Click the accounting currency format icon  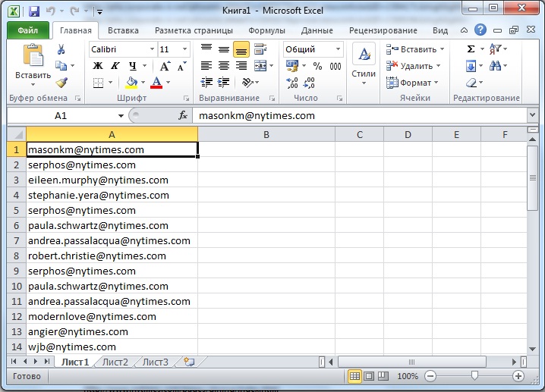point(292,66)
